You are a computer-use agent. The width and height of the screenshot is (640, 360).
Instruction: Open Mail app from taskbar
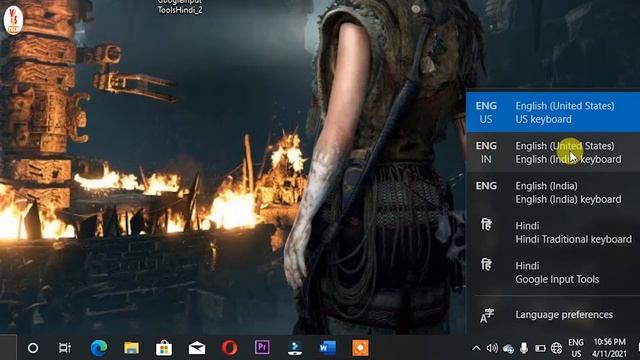[x=197, y=348]
